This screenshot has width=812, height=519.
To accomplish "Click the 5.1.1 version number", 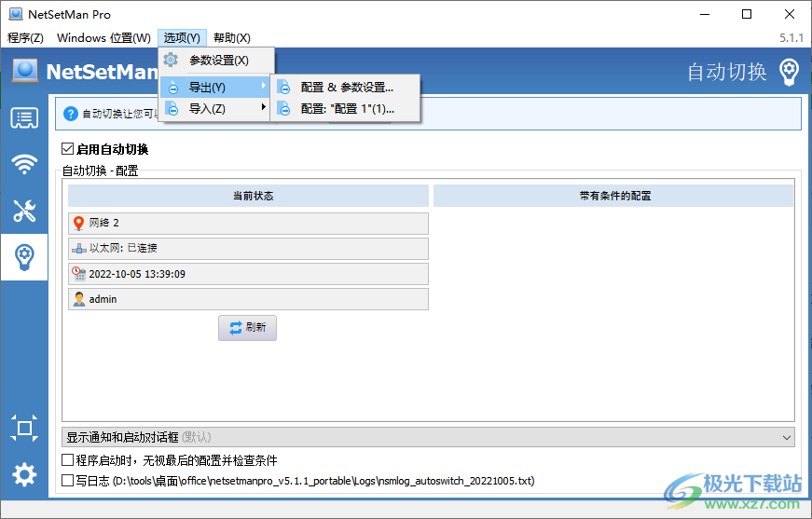I will 791,38.
